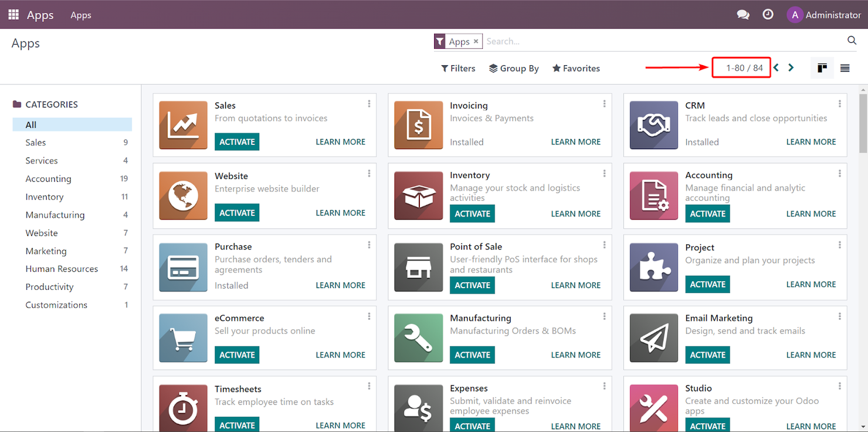868x432 pixels.
Task: Activate the Project app
Action: coord(707,285)
